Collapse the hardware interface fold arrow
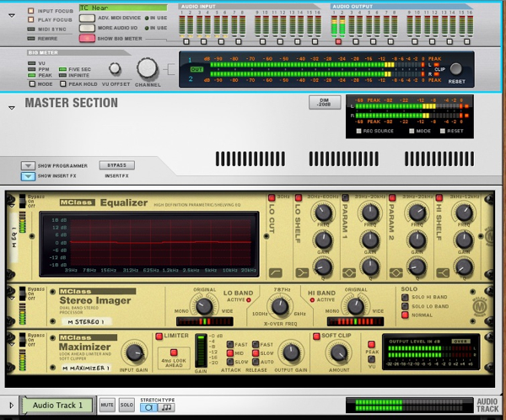The height and width of the screenshot is (420, 506). [12, 15]
